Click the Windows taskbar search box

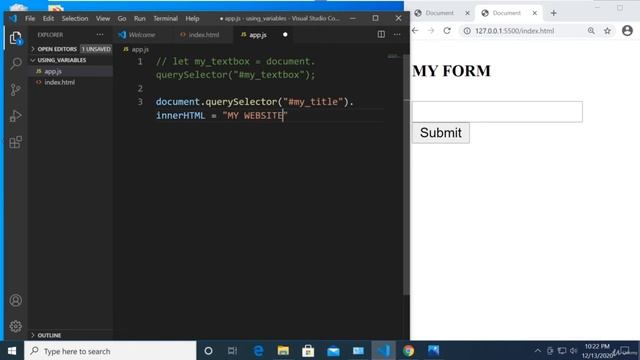(110, 351)
